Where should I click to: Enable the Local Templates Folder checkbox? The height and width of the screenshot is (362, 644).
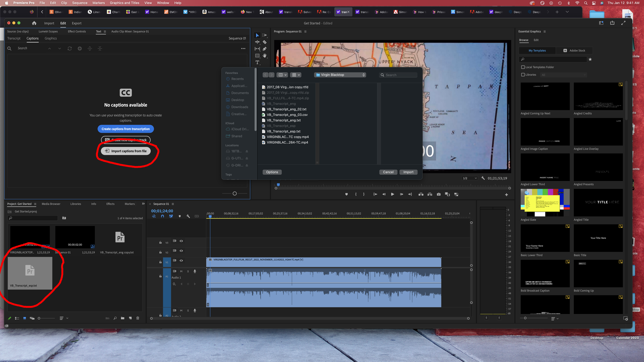click(x=523, y=67)
